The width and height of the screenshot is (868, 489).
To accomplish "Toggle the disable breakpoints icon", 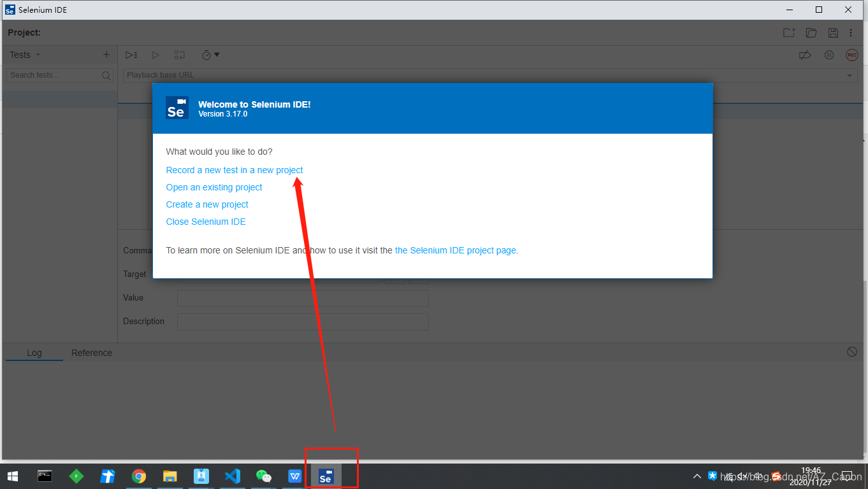I will click(x=805, y=55).
